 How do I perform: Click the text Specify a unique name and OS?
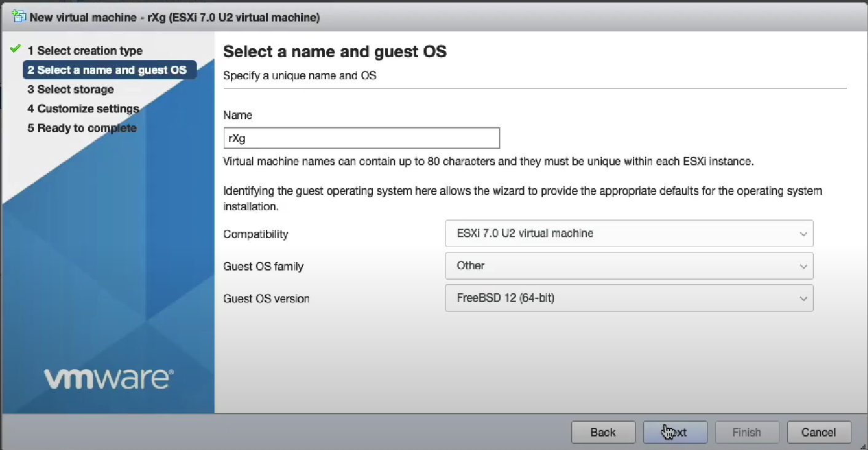[299, 76]
